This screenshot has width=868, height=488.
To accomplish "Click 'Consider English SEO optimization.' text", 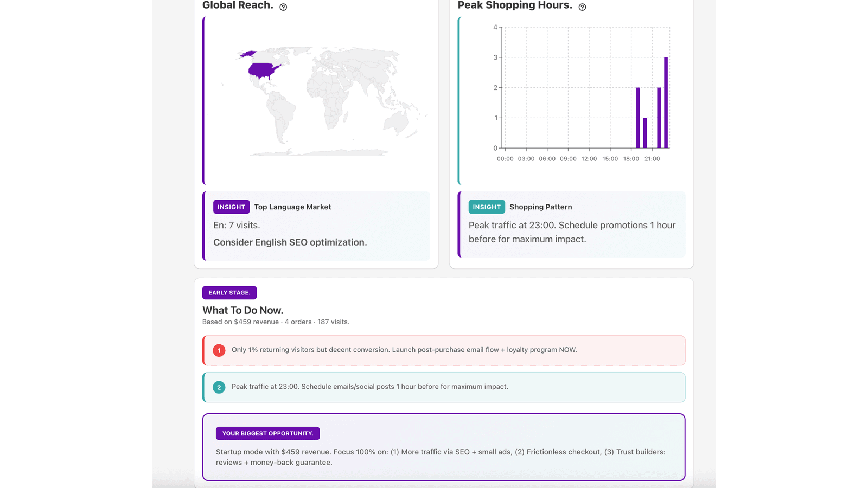I will (290, 242).
